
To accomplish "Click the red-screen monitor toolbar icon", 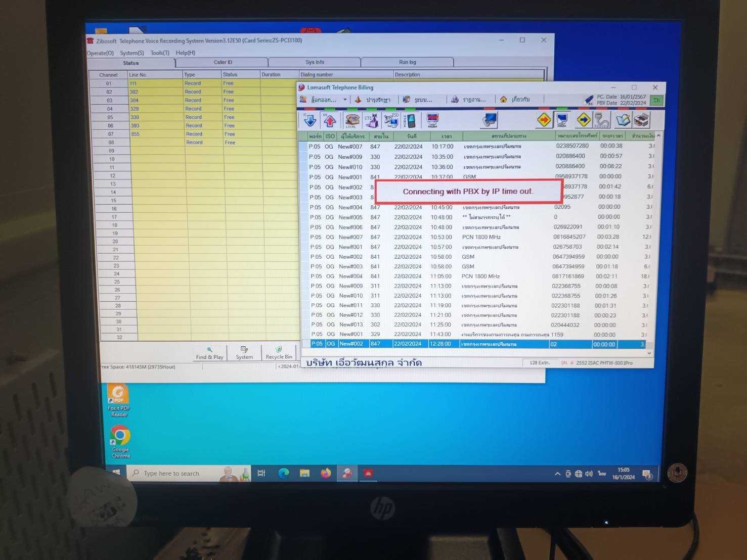I will point(432,120).
